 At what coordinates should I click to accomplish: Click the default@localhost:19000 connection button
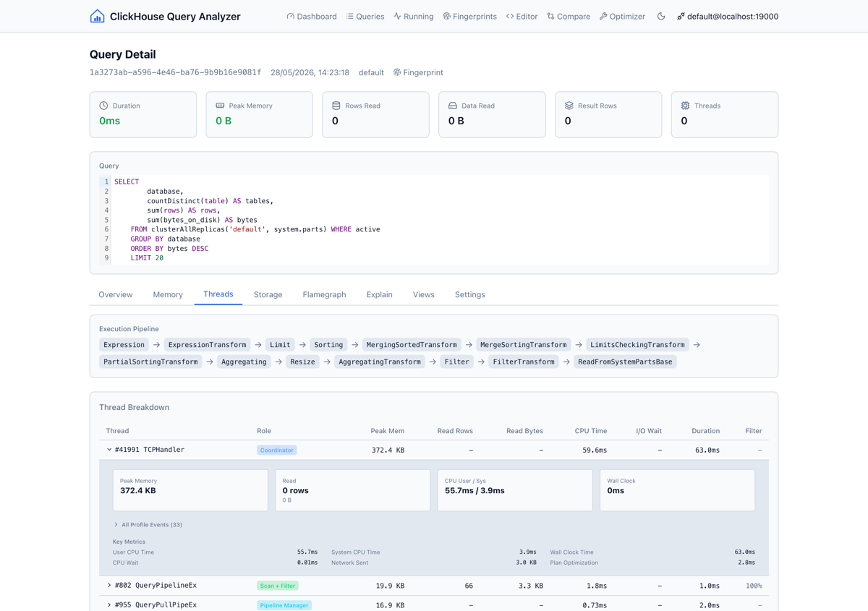click(728, 16)
